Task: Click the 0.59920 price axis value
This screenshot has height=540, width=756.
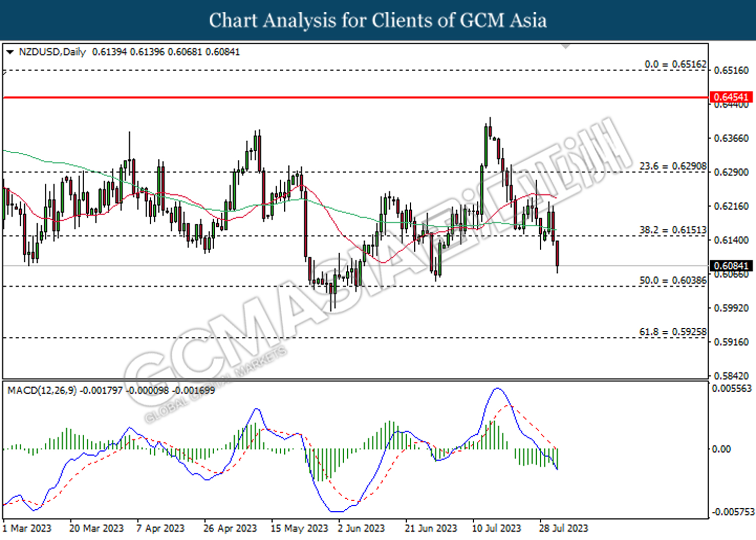Action: tap(731, 308)
